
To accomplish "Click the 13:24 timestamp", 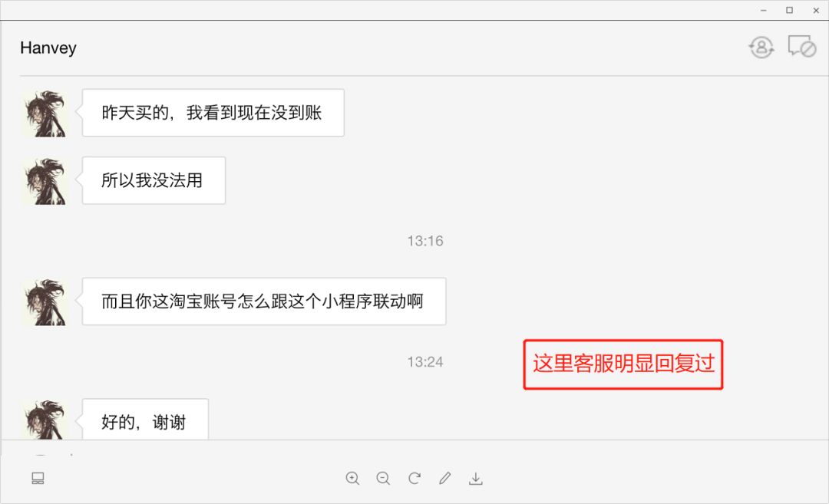I will pyautogui.click(x=425, y=362).
